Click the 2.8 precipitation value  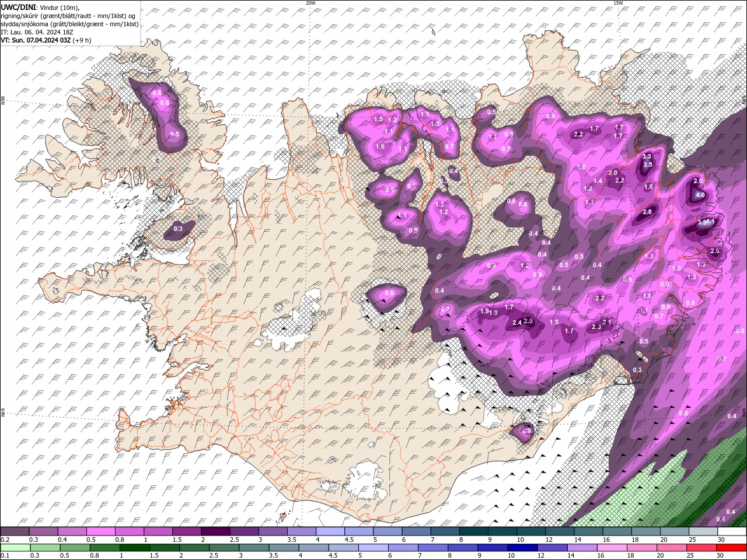pyautogui.click(x=647, y=212)
